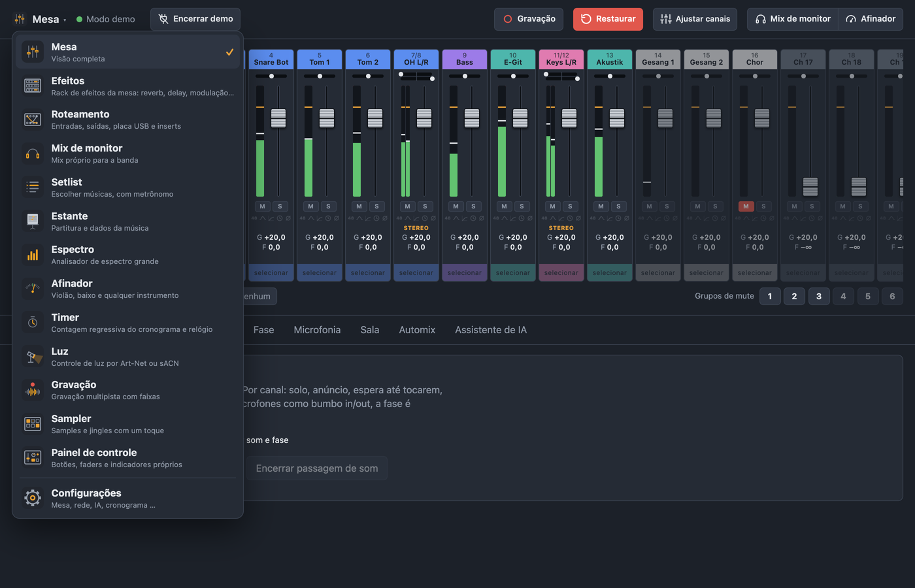Click the Ch 17 fader handle
Viewport: 915px width, 588px height.
pyautogui.click(x=810, y=187)
